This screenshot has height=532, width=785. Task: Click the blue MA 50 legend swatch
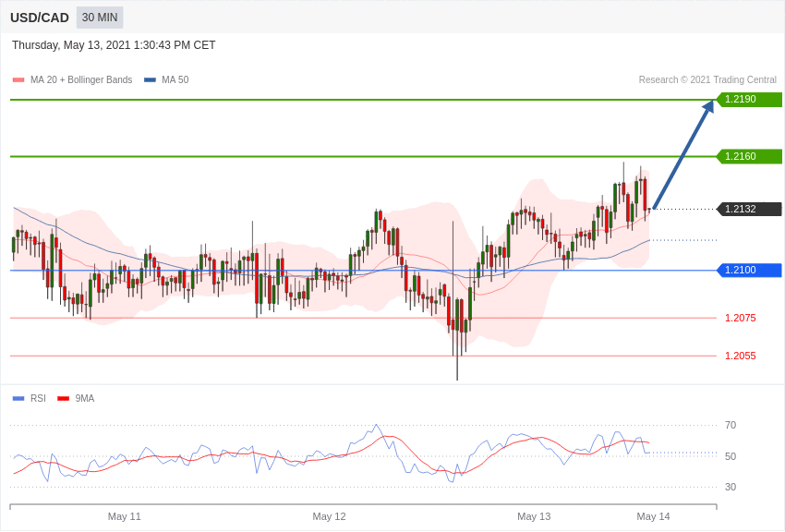pos(150,79)
